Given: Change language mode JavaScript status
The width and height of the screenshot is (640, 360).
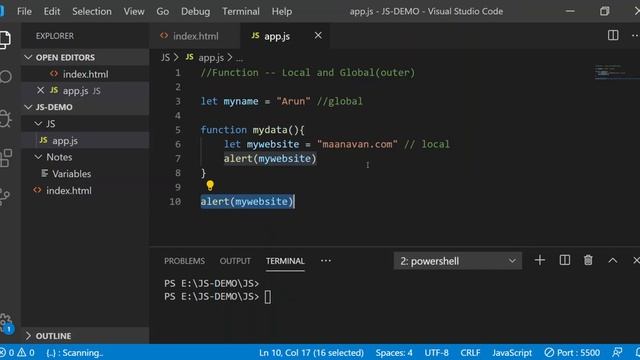Looking at the screenshot, I should pyautogui.click(x=512, y=353).
